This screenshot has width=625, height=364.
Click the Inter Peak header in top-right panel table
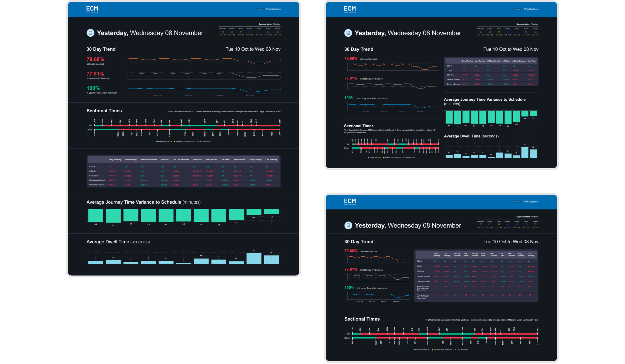click(x=531, y=61)
